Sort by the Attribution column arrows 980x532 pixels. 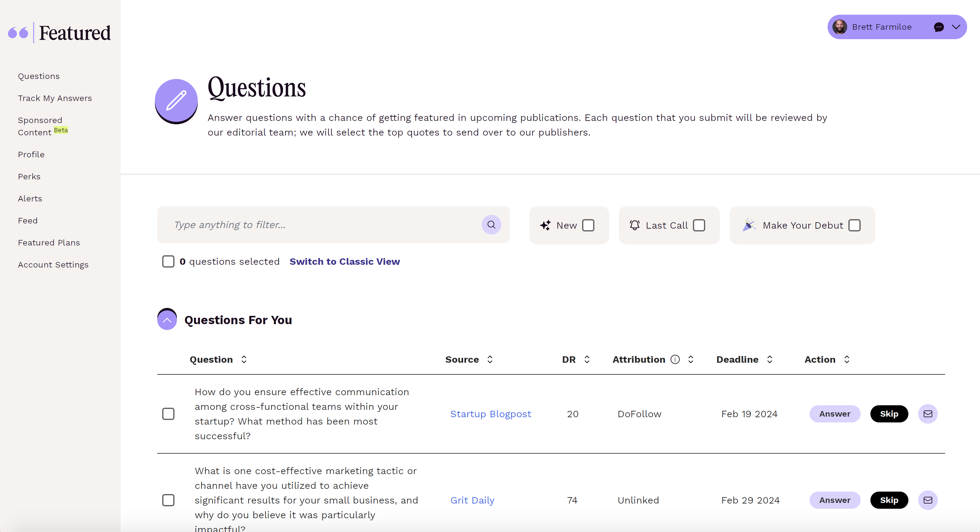pos(691,359)
